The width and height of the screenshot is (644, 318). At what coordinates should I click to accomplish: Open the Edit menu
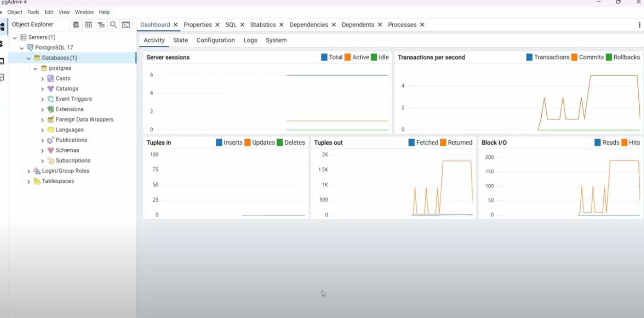click(49, 12)
